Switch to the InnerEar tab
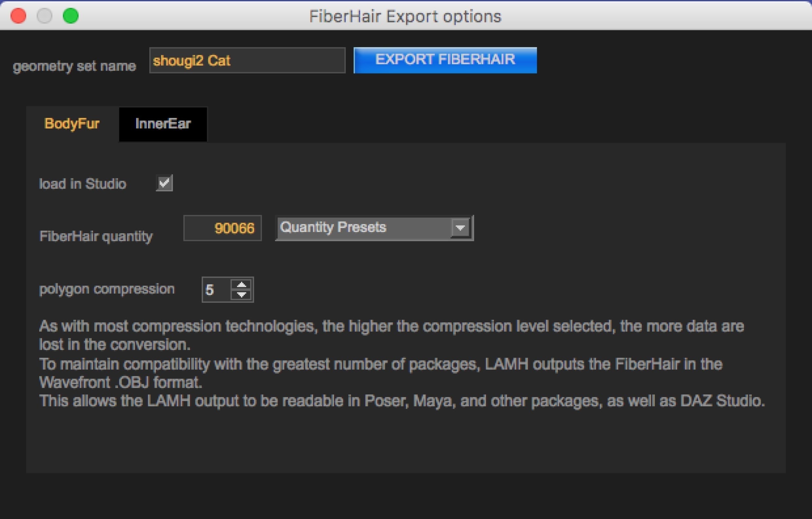812x519 pixels. [x=163, y=124]
